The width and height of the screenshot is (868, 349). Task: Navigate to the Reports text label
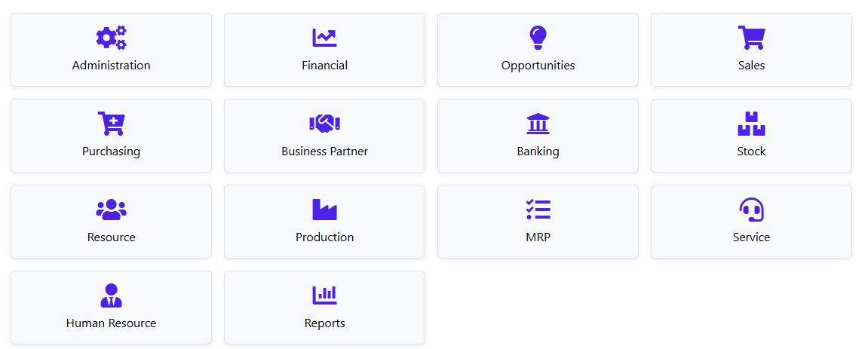[x=324, y=323]
